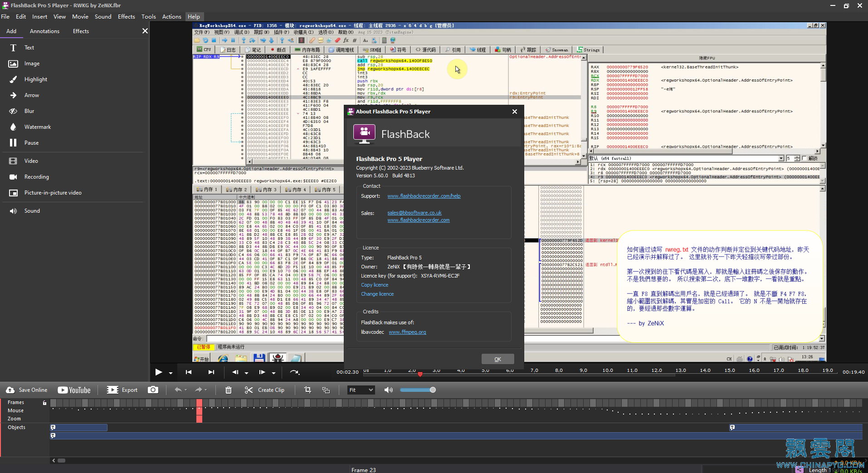Open the Movie menu
The height and width of the screenshot is (473, 868).
click(x=80, y=17)
